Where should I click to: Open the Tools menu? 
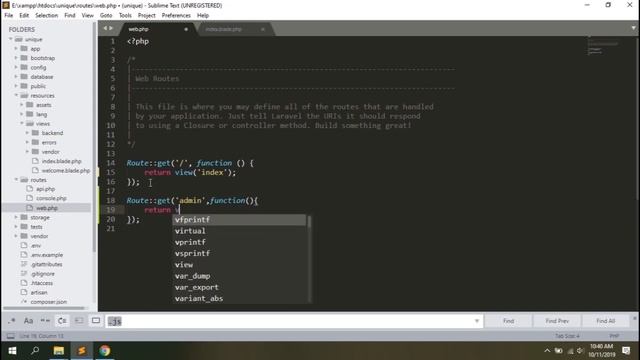tap(125, 15)
